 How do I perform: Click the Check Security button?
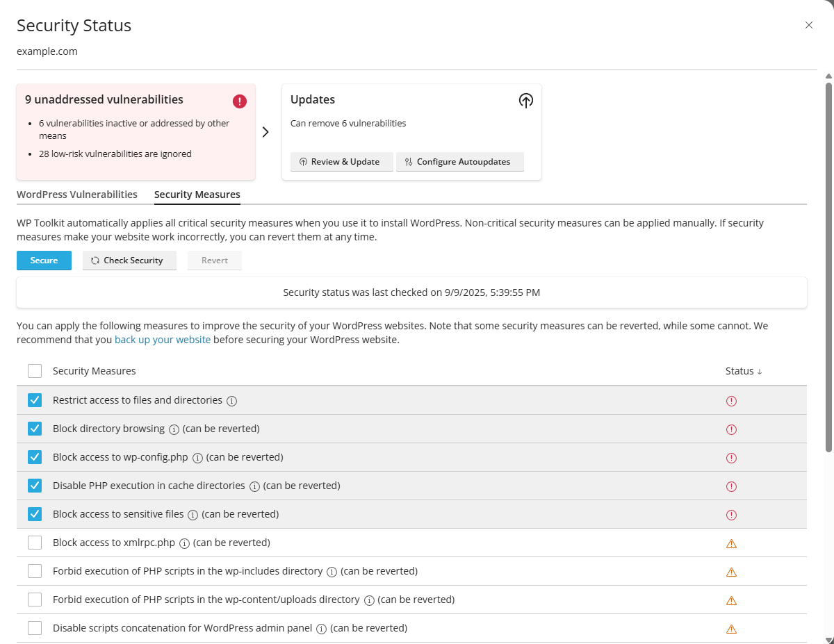[129, 261]
